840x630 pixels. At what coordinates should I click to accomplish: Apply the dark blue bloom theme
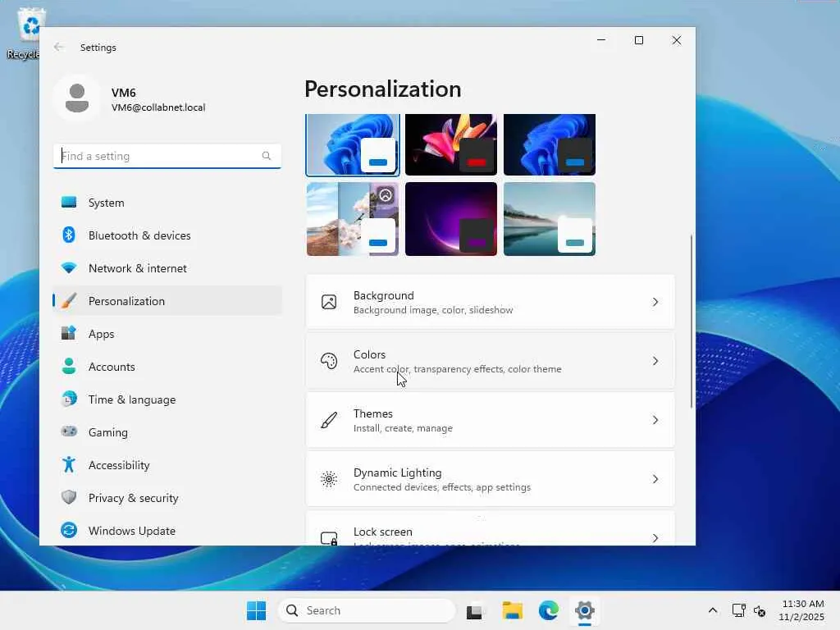click(x=550, y=144)
